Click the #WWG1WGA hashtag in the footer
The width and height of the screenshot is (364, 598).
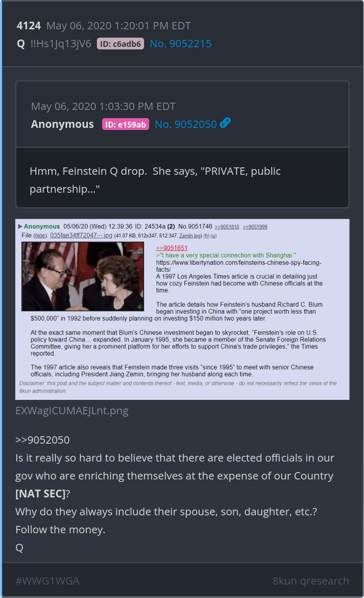coord(48,581)
